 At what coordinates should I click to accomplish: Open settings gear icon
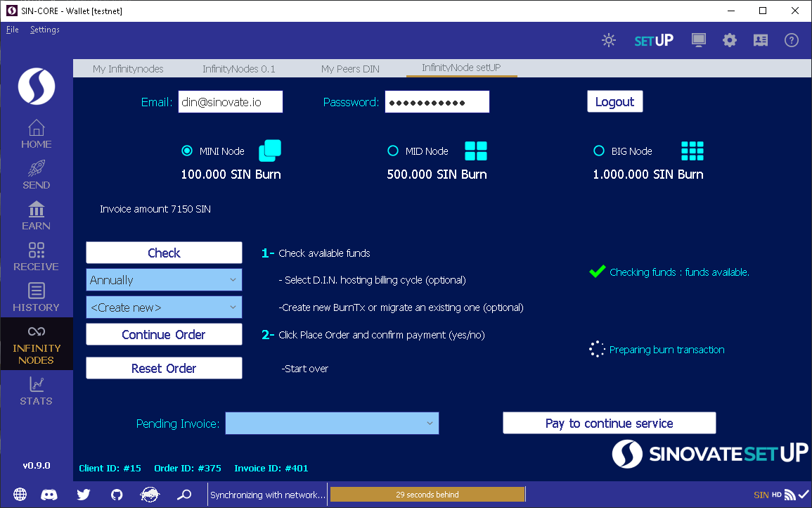(x=730, y=40)
